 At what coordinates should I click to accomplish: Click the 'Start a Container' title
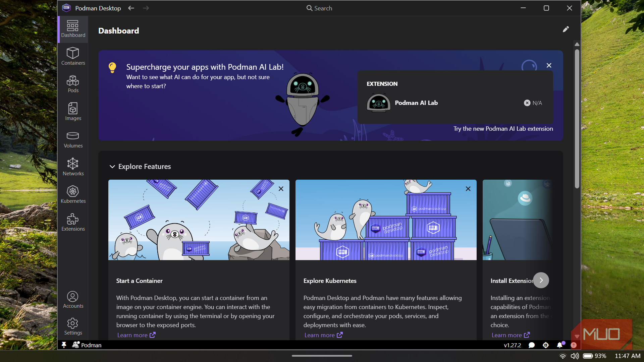[x=140, y=281]
